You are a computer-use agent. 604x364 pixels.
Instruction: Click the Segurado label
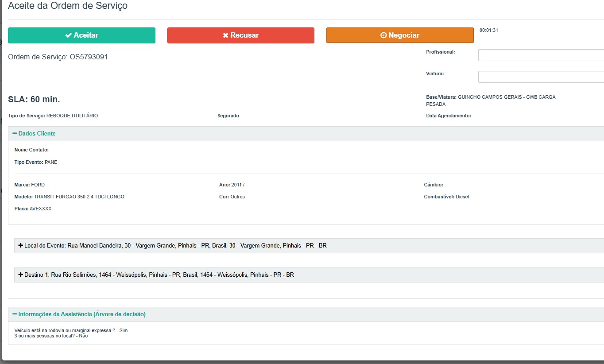228,116
